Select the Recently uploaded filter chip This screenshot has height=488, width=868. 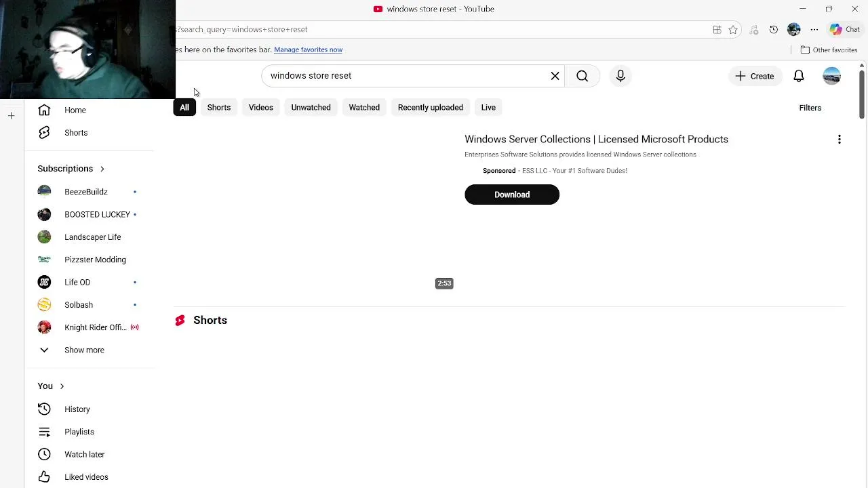(x=431, y=108)
